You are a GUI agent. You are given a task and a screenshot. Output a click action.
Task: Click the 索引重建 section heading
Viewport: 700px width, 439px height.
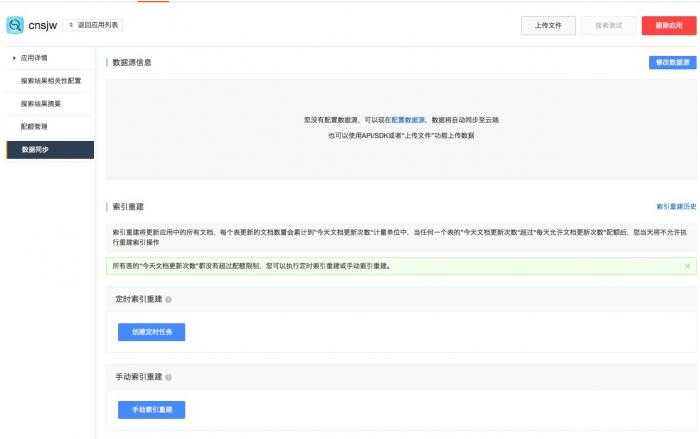point(128,207)
